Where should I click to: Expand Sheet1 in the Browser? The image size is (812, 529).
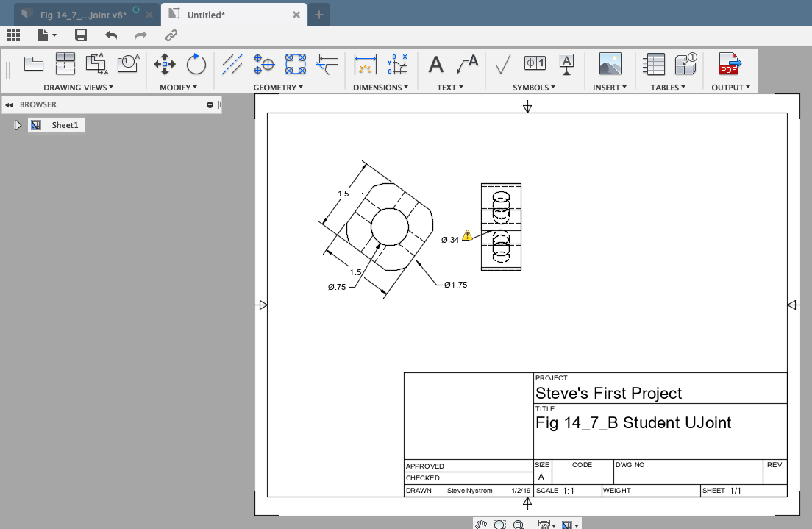pos(18,125)
